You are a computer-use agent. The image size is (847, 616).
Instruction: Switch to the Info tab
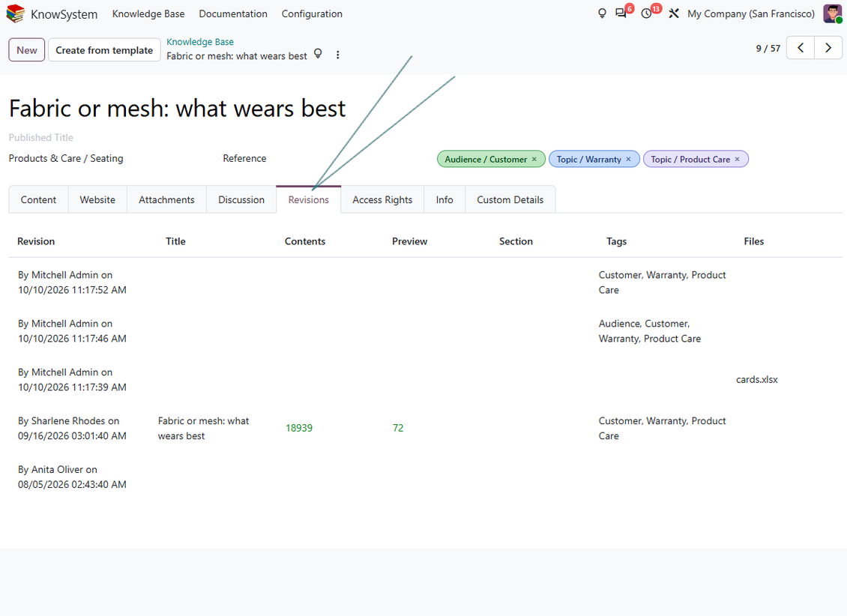click(444, 200)
